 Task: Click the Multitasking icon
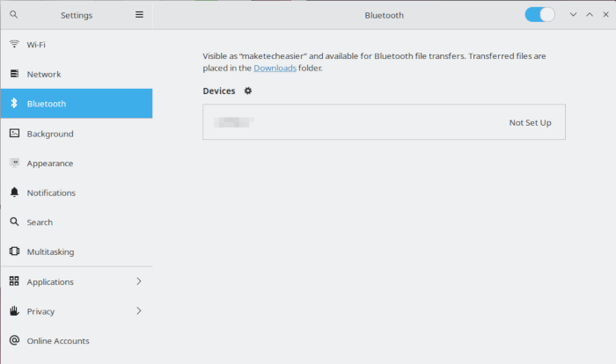click(x=14, y=251)
